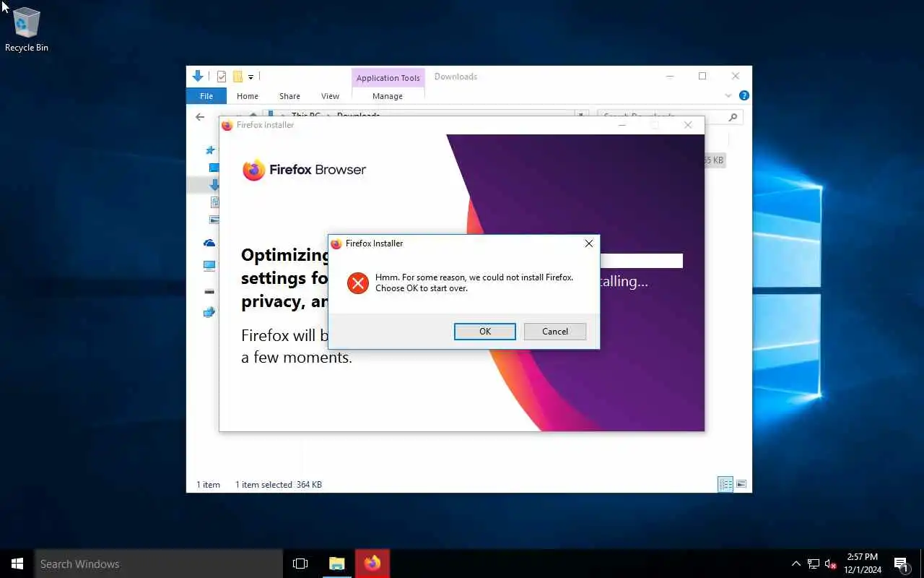Click the Firefox icon in the error dialog title bar
Viewport: 924px width, 578px height.
(336, 243)
